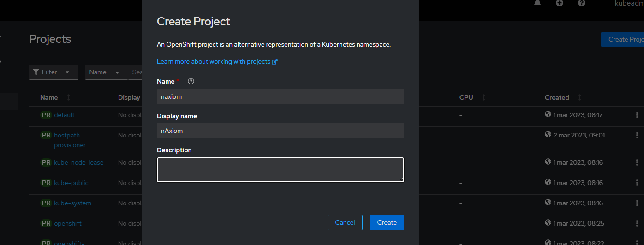Open the kube-system project link
644x245 pixels.
click(x=72, y=203)
